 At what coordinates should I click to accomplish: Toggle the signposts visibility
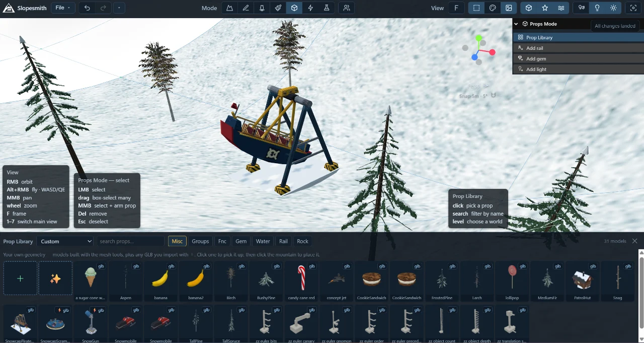(x=581, y=8)
